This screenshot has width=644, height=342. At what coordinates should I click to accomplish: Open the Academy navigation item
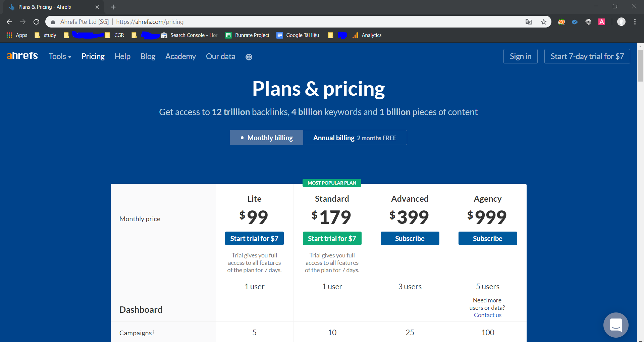click(x=180, y=56)
